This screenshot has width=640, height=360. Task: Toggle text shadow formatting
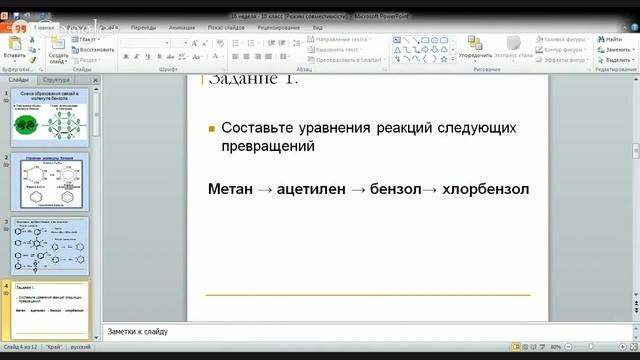[159, 57]
